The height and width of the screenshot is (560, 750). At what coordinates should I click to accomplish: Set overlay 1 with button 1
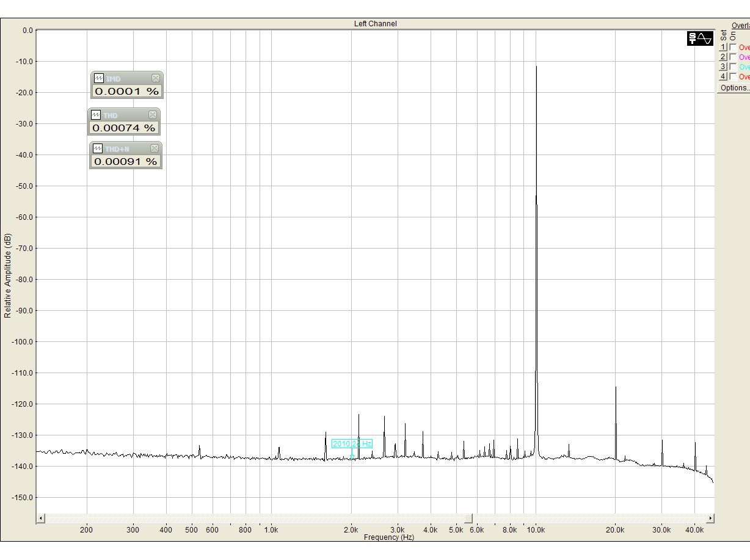pyautogui.click(x=723, y=47)
